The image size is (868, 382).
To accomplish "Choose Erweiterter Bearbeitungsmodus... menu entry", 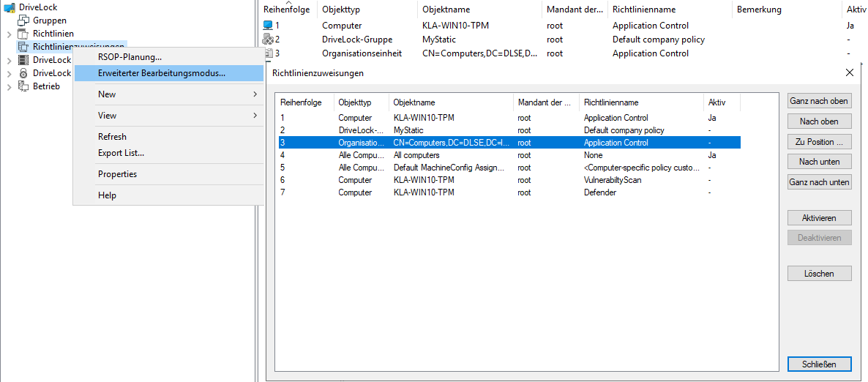I will [169, 73].
